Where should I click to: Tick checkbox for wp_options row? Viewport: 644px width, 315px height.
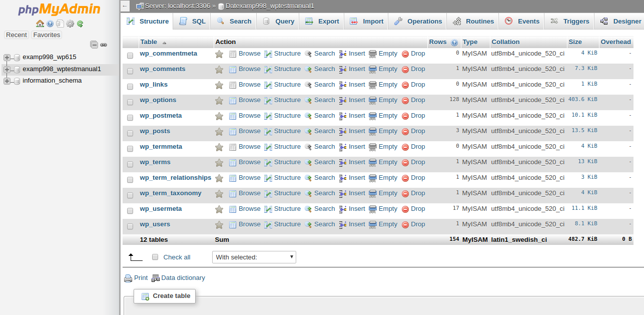pos(130,102)
